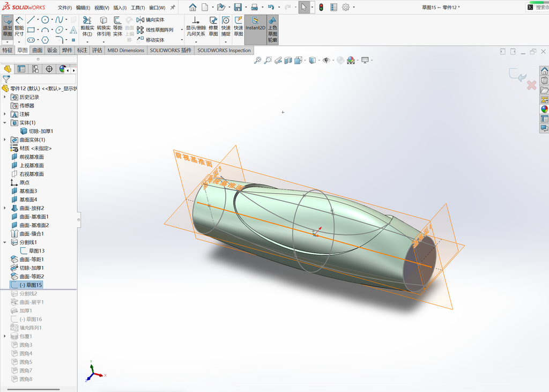This screenshot has width=549, height=392.
Task: Toggle Shaded Sketch Contours (上色草图轮廓)
Action: coord(272,30)
